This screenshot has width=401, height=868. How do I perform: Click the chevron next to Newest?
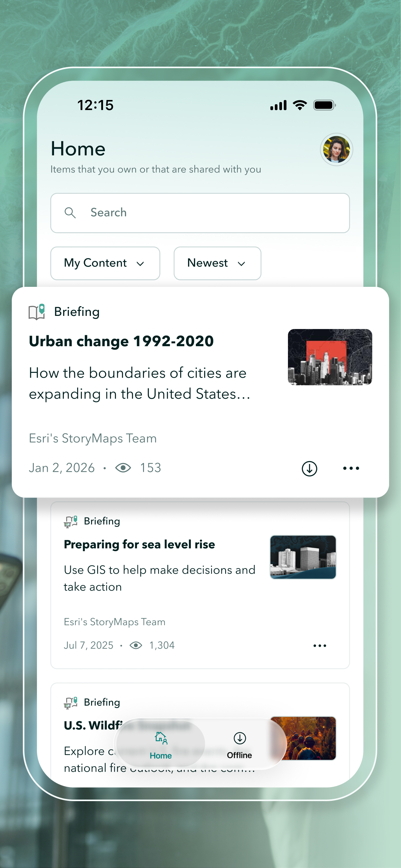point(241,264)
